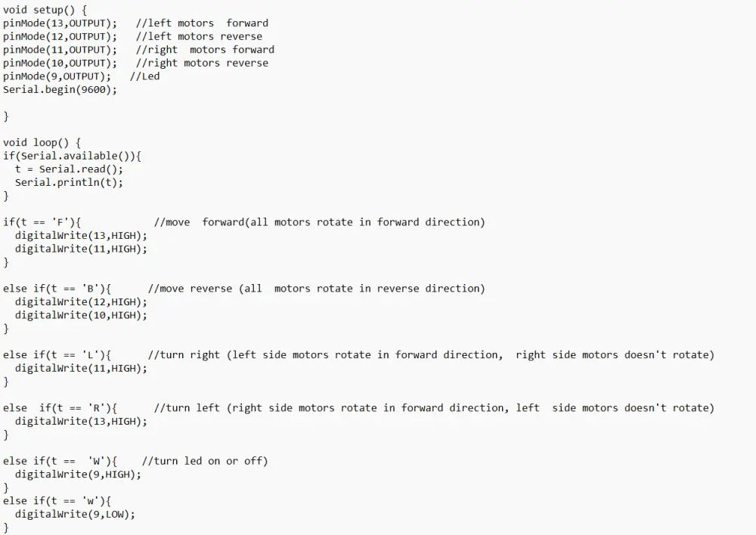Click the pinMode(11,OUTPUT) statement

60,50
